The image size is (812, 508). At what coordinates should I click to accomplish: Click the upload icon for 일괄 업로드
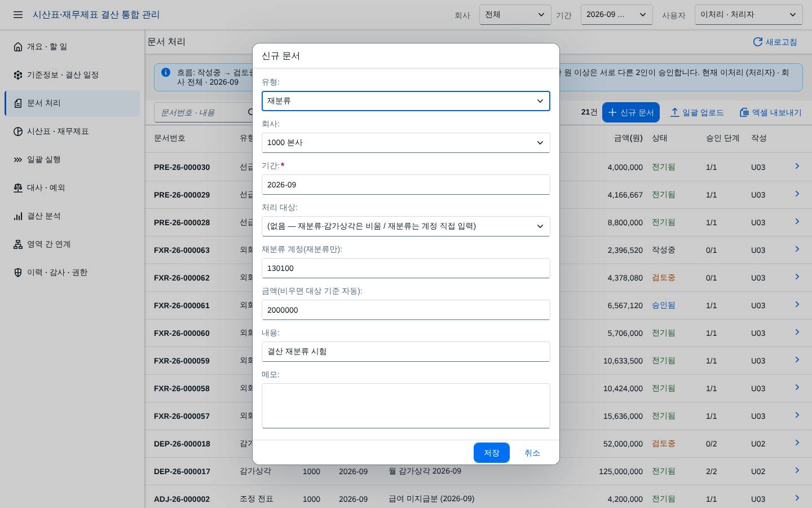[x=674, y=112]
